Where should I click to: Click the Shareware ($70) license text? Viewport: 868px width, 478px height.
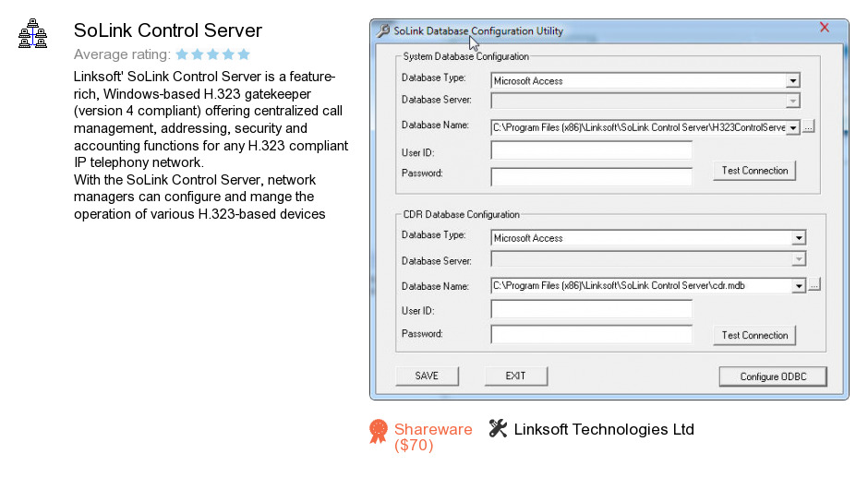[433, 436]
